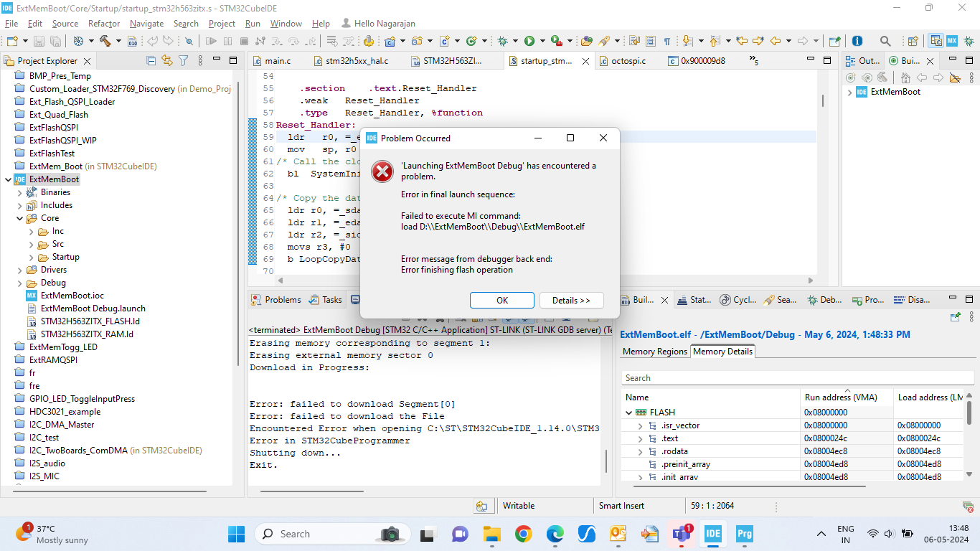Toggle the C/C++ perspective button
This screenshot has width=980, height=551.
(x=936, y=41)
